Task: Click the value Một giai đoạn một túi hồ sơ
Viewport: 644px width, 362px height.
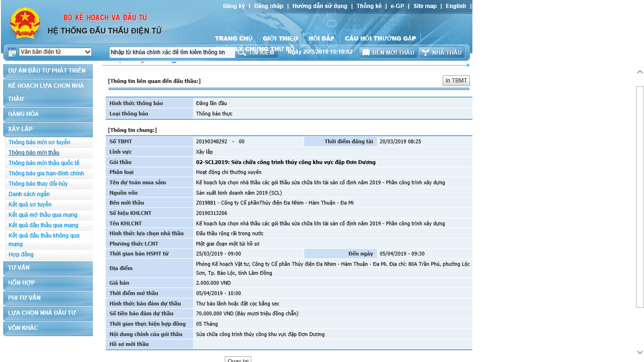Action: (228, 244)
